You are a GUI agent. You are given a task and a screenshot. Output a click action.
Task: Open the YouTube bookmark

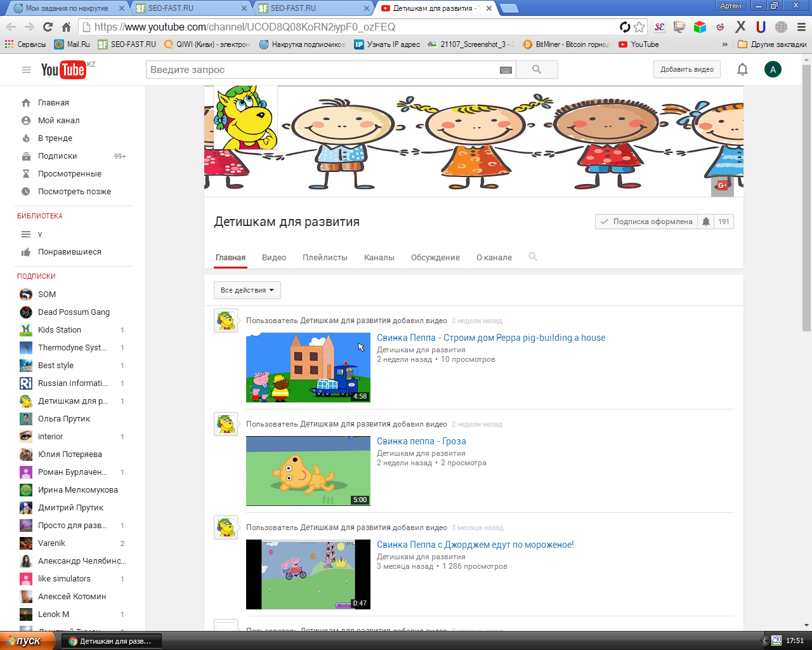(x=639, y=44)
